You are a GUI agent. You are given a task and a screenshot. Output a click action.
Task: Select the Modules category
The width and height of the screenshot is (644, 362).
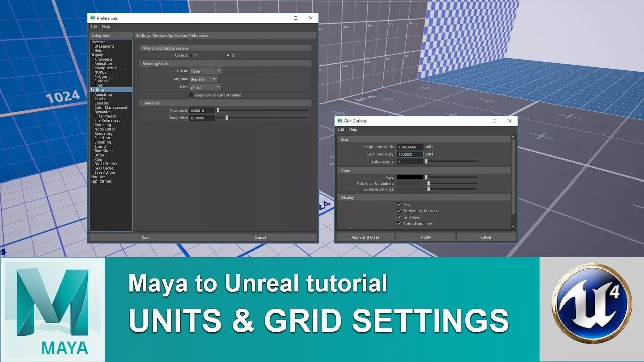click(98, 177)
